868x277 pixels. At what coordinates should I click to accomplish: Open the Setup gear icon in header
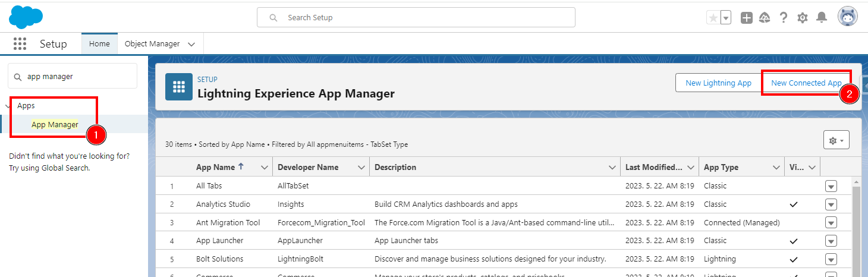(x=803, y=18)
